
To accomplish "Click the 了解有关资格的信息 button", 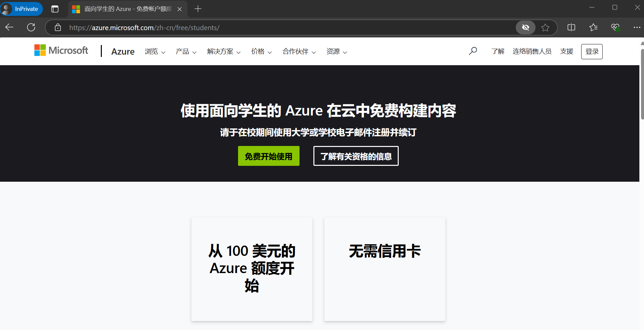I will 356,156.
